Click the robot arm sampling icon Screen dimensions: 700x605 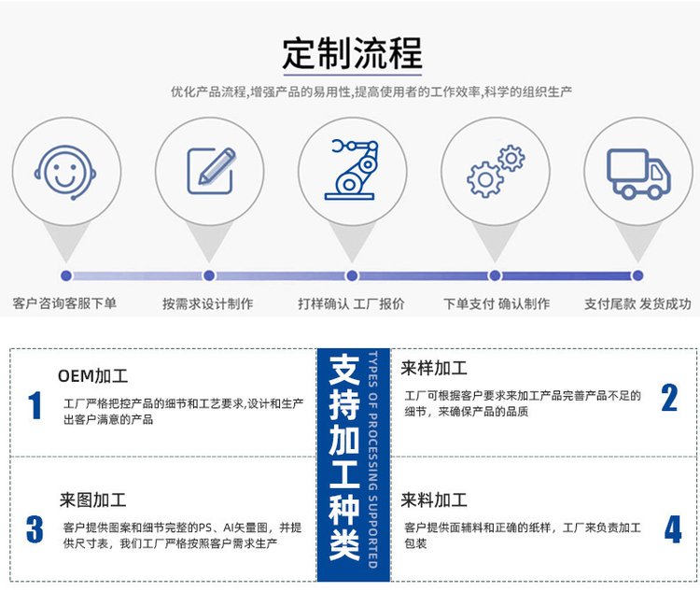pos(352,171)
